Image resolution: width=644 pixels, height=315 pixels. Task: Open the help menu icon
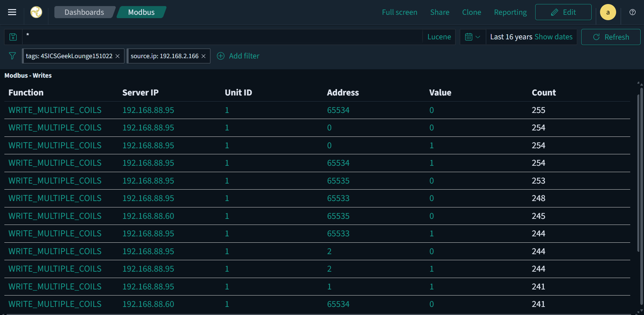point(633,12)
